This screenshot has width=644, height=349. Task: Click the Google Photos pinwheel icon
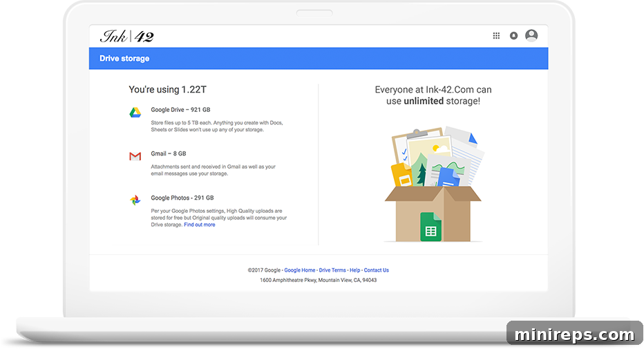[x=135, y=200]
